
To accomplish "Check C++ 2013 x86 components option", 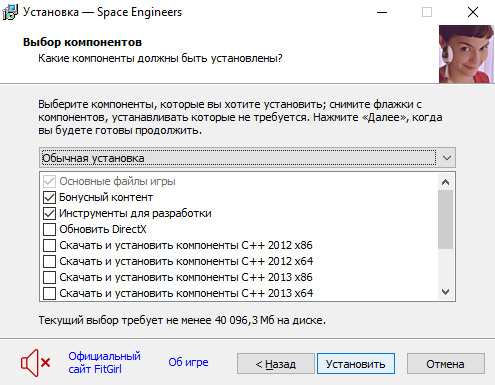I will (x=49, y=277).
